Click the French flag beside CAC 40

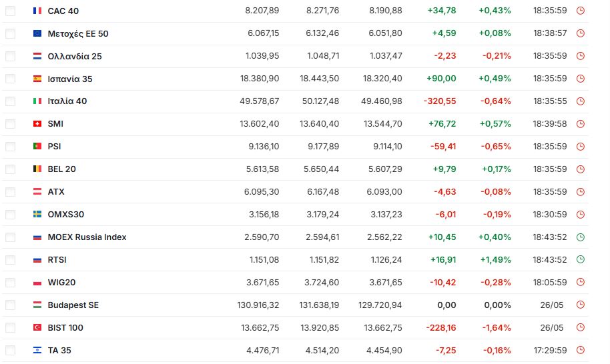tap(37, 11)
